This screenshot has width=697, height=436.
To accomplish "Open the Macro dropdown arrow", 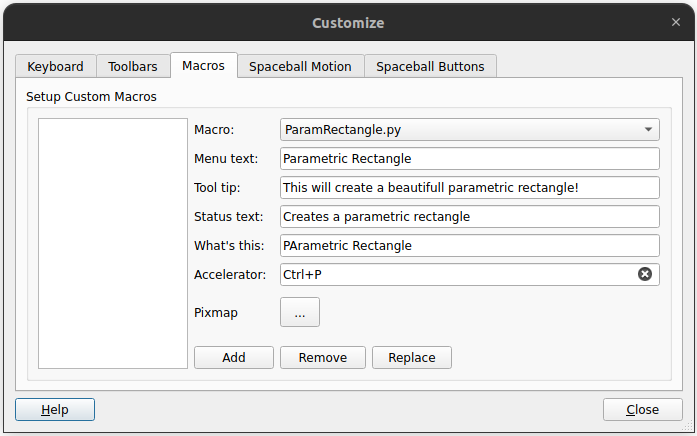I will point(648,129).
